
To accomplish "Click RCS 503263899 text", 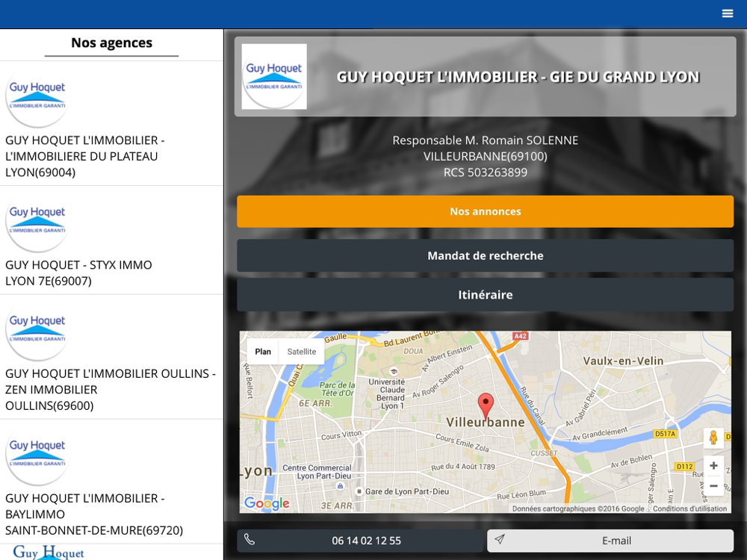I will click(x=485, y=172).
